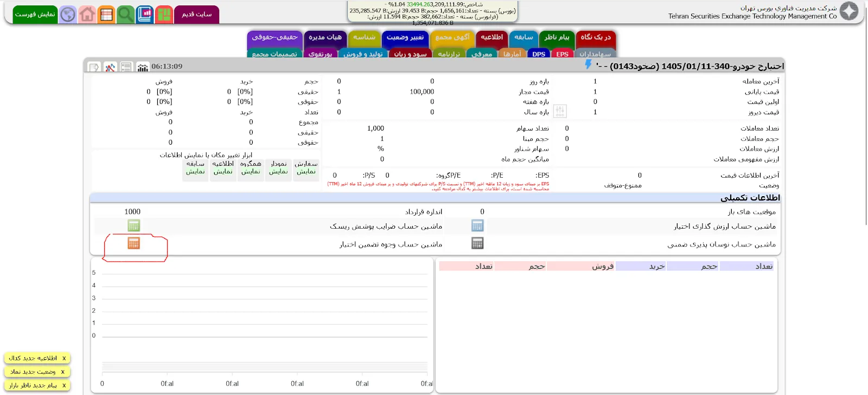Click the allowed price value 100,000
This screenshot has height=395, width=868.
point(422,92)
